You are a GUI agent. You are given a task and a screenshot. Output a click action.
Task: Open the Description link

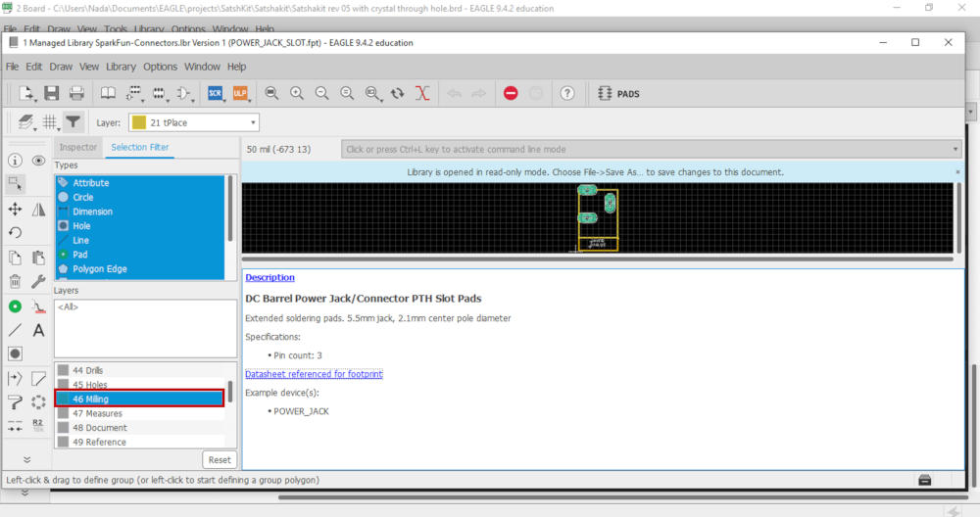269,277
